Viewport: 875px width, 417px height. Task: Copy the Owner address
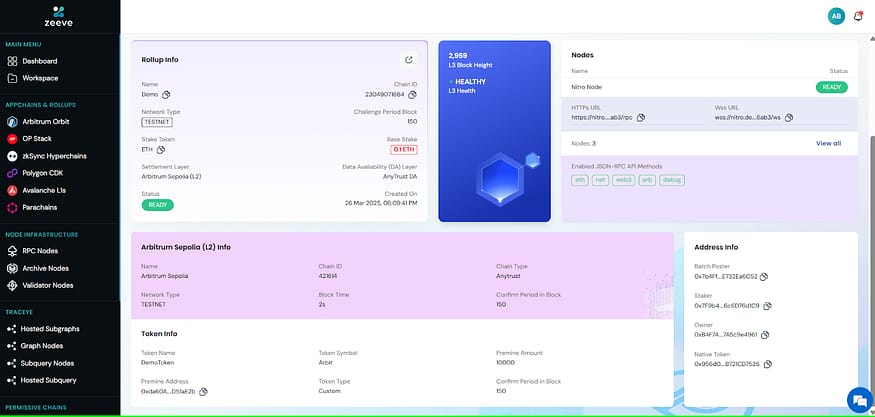point(765,335)
